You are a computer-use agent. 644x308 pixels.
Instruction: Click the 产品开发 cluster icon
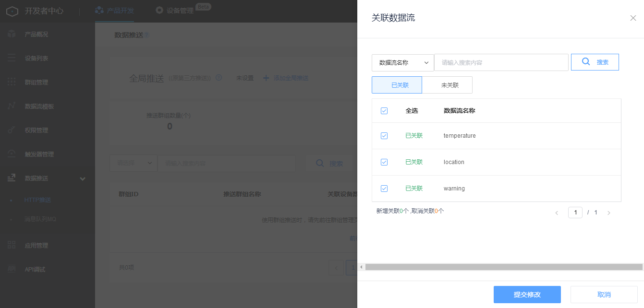[x=99, y=10]
